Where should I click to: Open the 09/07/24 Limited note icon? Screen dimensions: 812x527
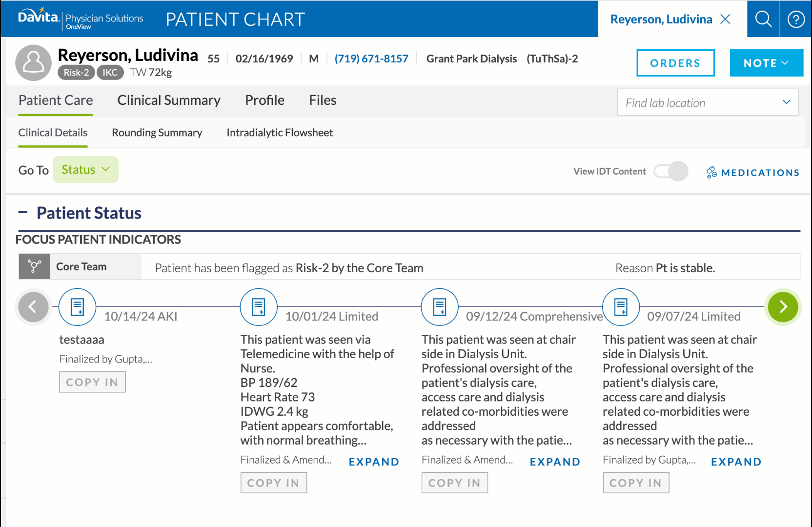pos(621,307)
